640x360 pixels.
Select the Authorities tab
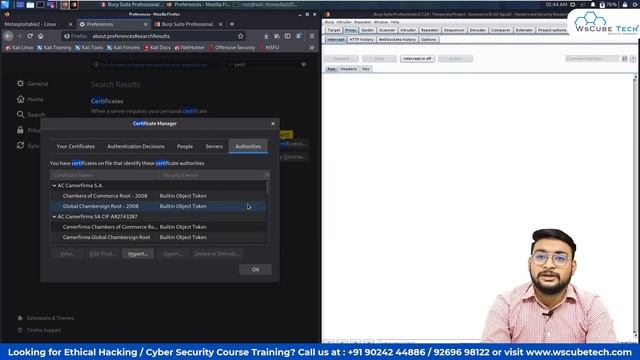coord(248,146)
